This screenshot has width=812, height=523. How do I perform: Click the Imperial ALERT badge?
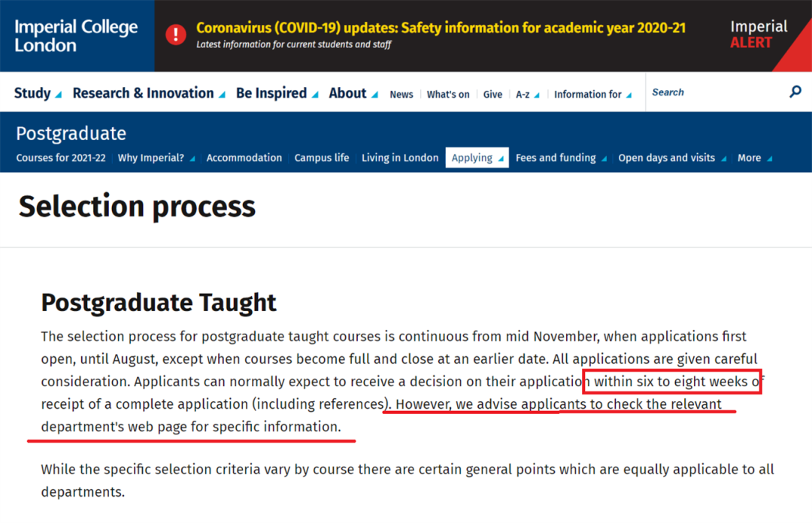click(759, 35)
